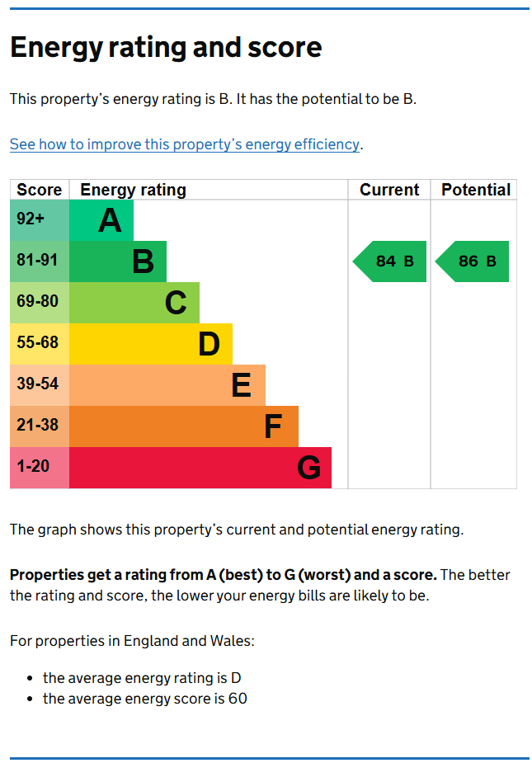The height and width of the screenshot is (763, 532).
Task: Click the light green C rating bar
Action: [134, 303]
